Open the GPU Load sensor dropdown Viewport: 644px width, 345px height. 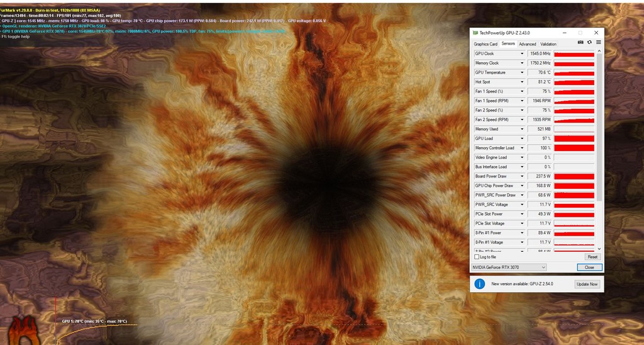point(522,139)
